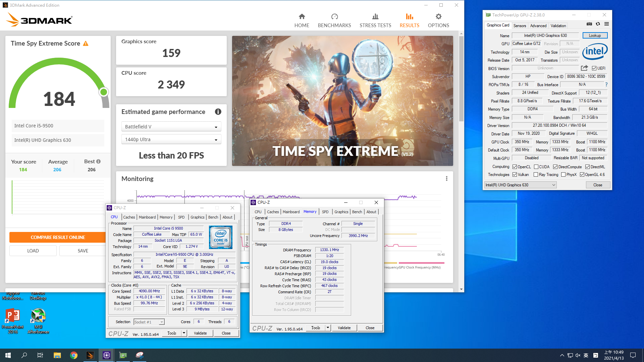Image resolution: width=644 pixels, height=362 pixels.
Task: Toggle the CUDA checkbox
Action: point(536,167)
